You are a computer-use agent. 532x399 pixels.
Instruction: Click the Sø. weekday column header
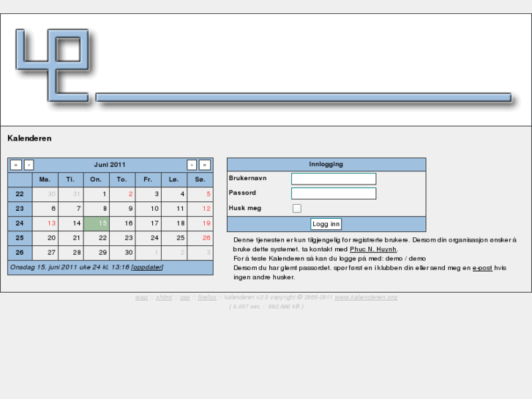[201, 179]
